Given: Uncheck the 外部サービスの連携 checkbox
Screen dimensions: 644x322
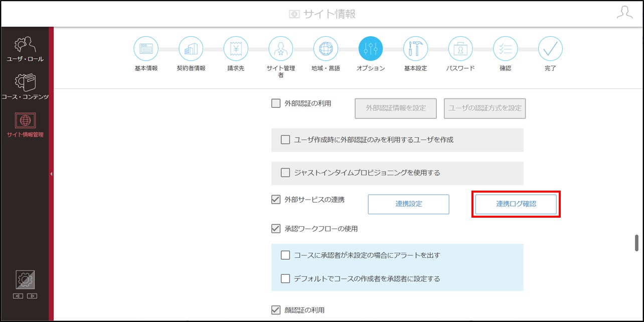Looking at the screenshot, I should pos(276,199).
